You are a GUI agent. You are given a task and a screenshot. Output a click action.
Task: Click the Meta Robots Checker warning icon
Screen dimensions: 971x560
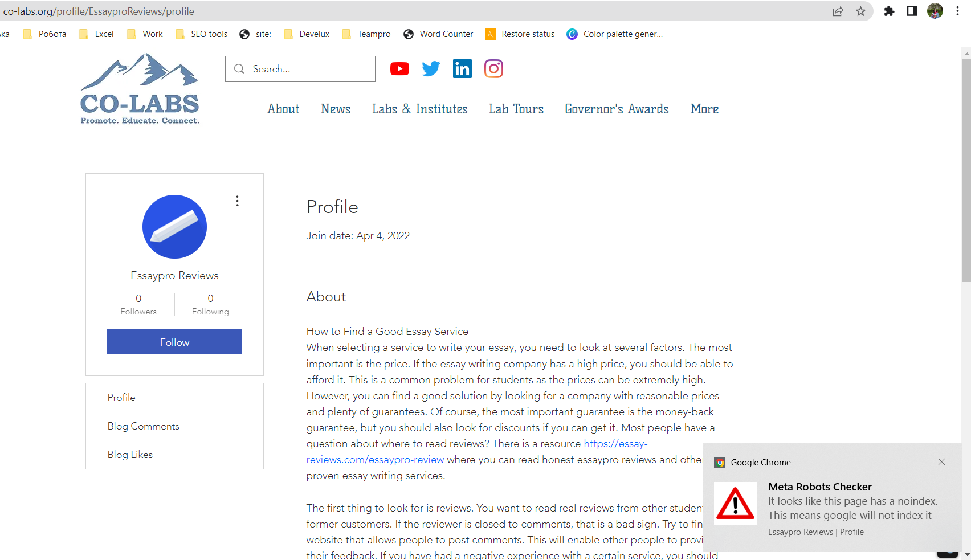(x=735, y=504)
